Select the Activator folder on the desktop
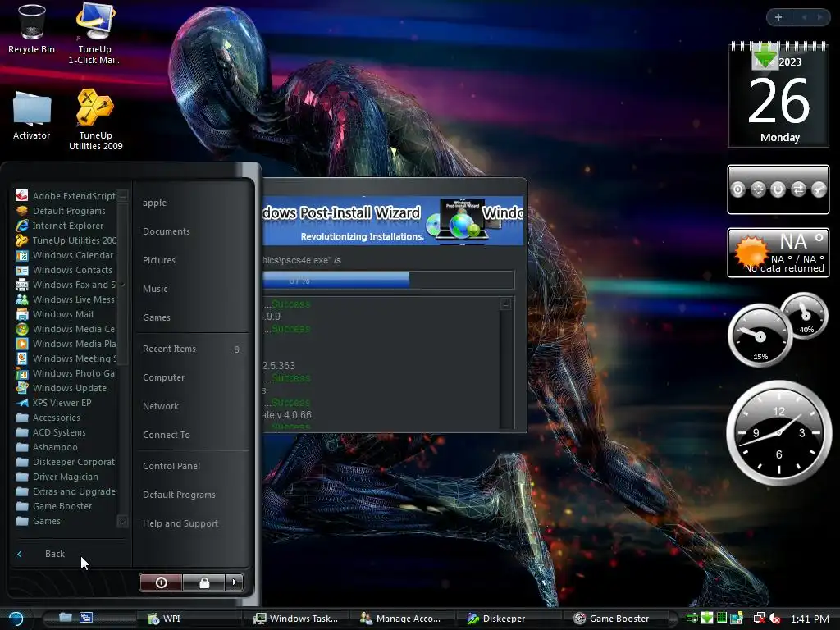Image resolution: width=840 pixels, height=630 pixels. 31,116
